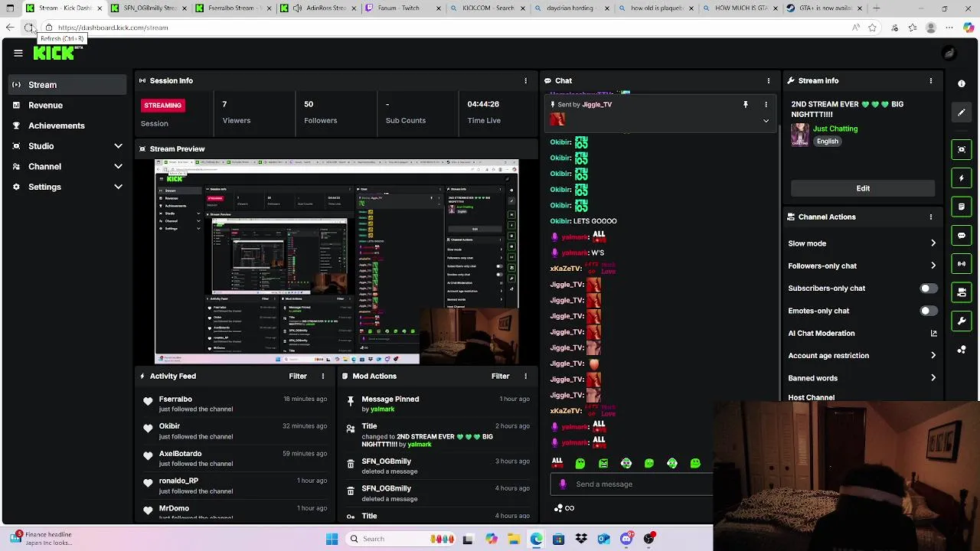980x551 pixels.
Task: Open Dropbox from the taskbar
Action: point(581,539)
